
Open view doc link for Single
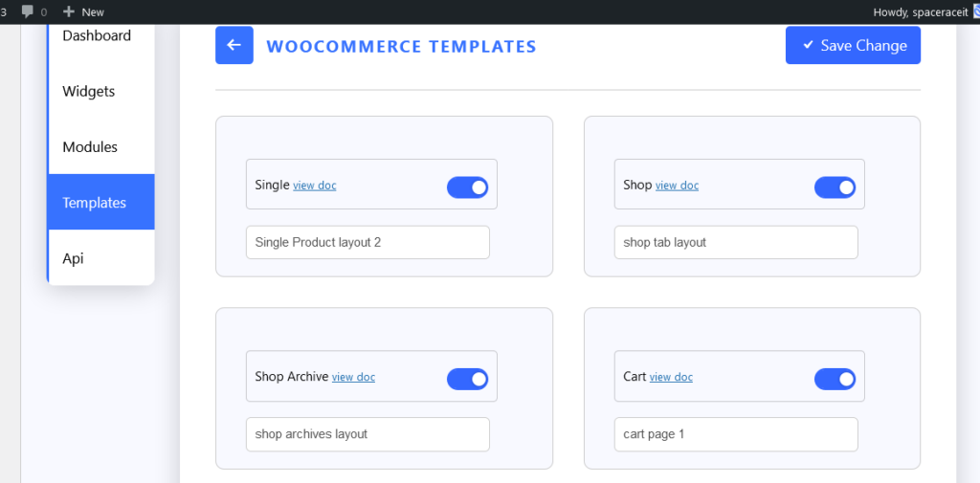[314, 186]
